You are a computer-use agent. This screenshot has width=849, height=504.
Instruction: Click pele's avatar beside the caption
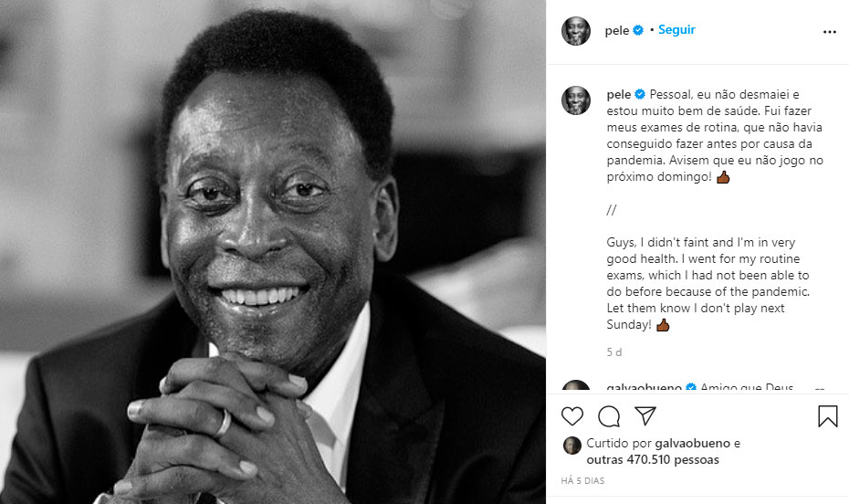click(576, 100)
